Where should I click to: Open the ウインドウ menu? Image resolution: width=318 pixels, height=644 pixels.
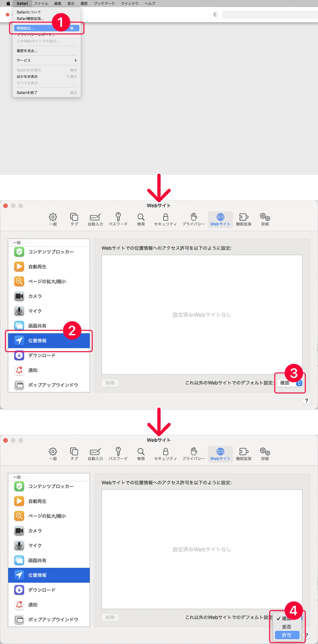click(130, 3)
